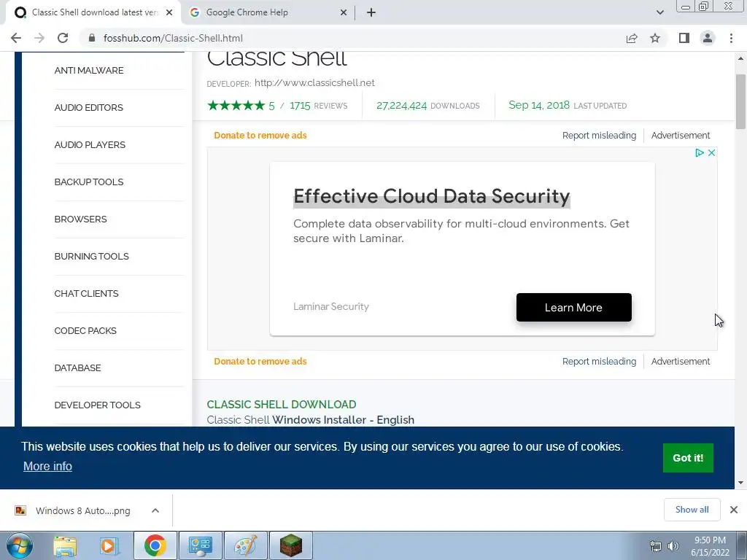This screenshot has width=747, height=560.
Task: Click the page vertical scrollbar thumb
Action: [740, 101]
